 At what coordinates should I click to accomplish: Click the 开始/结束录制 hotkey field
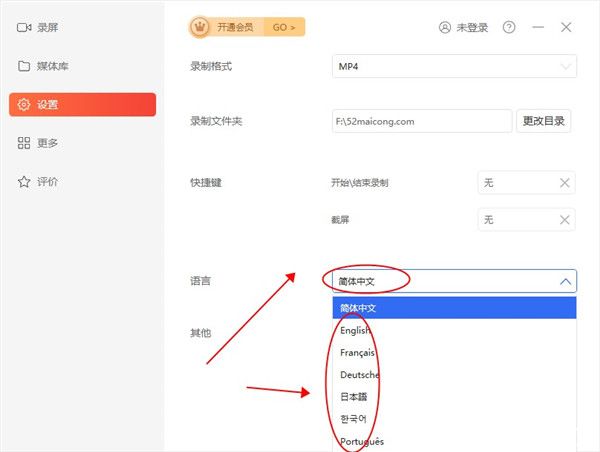pyautogui.click(x=515, y=183)
